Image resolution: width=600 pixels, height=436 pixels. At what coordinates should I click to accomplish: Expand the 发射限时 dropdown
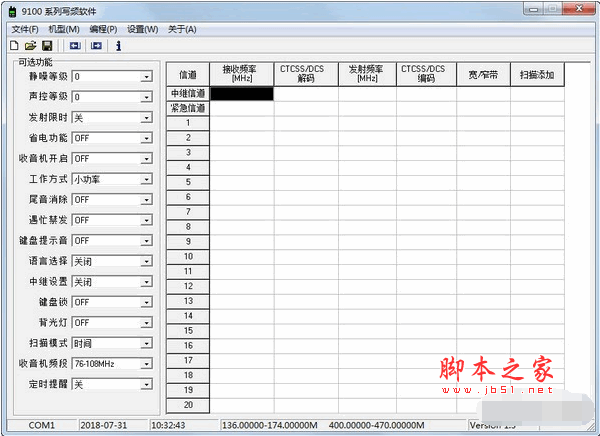[x=146, y=118]
